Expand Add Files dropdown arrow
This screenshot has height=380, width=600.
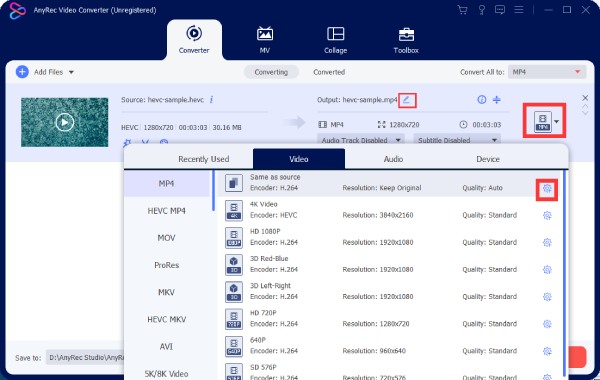[x=71, y=72]
